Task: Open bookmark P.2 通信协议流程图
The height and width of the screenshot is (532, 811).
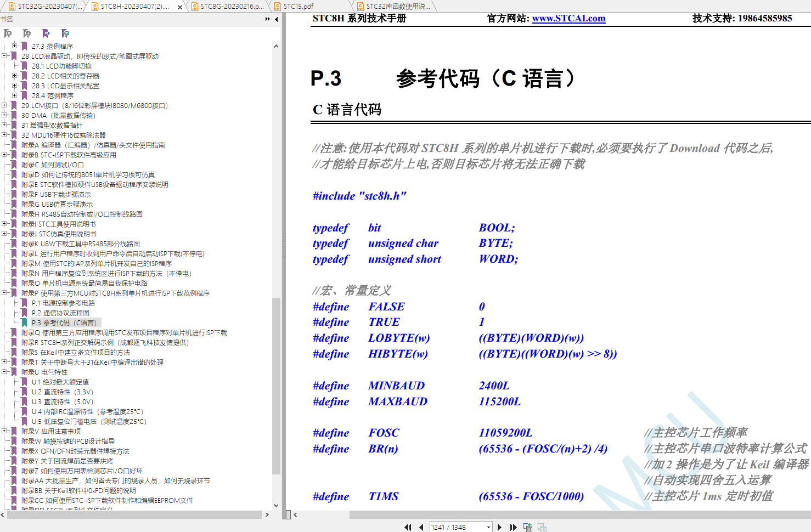Action: point(60,313)
